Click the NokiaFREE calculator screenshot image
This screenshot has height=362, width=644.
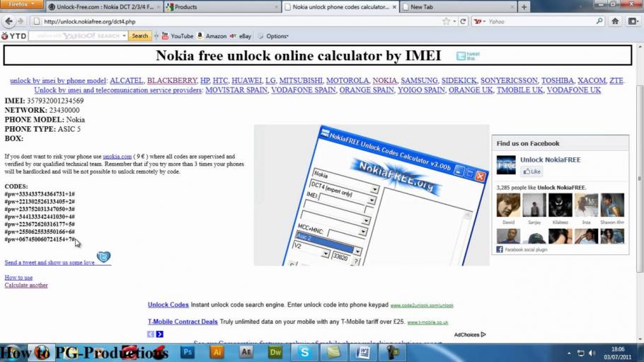point(372,195)
